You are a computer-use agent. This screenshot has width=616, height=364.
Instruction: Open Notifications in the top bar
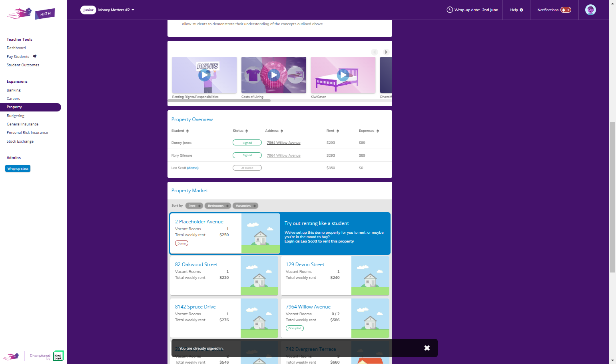554,10
